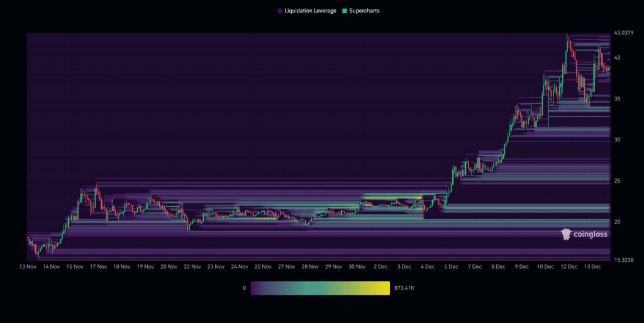Click the 15 Nov date label

coord(75,267)
